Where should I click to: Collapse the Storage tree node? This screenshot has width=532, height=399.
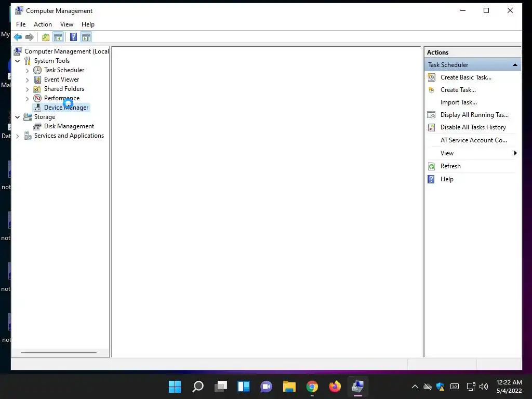[x=18, y=117]
